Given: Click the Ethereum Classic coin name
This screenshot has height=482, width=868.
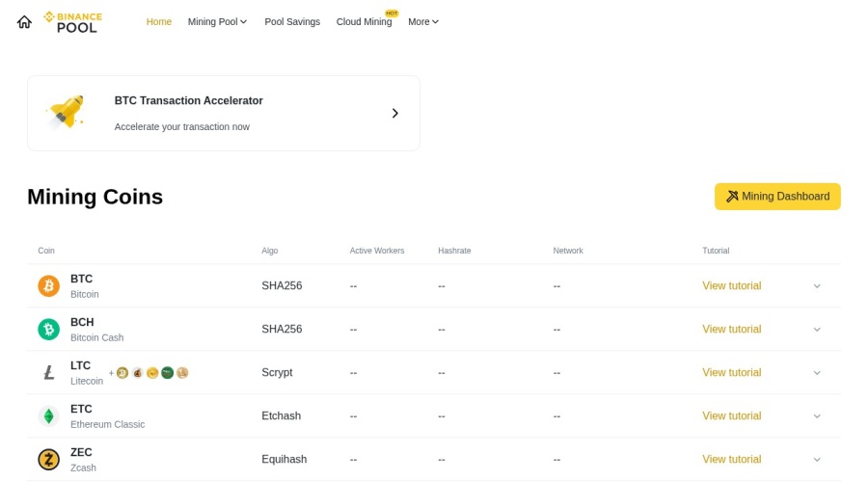Looking at the screenshot, I should (x=107, y=424).
